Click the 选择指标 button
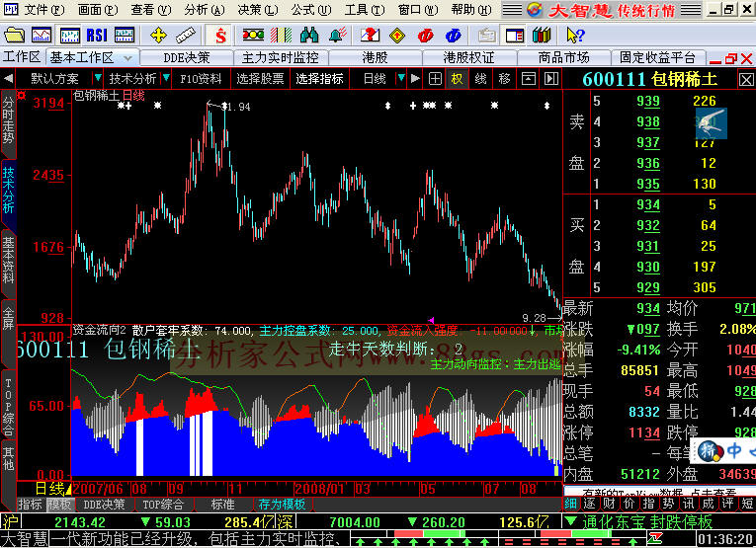This screenshot has width=756, height=548. click(319, 78)
